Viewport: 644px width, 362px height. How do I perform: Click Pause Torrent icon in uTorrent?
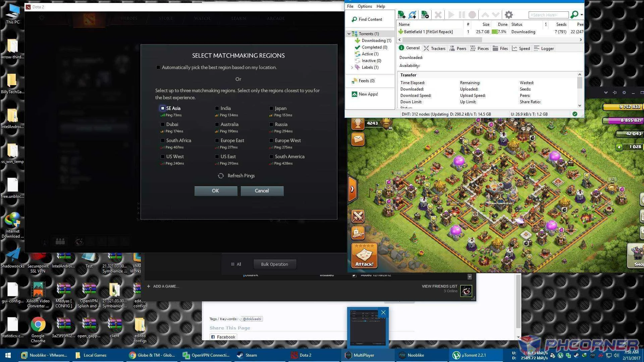[x=462, y=15]
